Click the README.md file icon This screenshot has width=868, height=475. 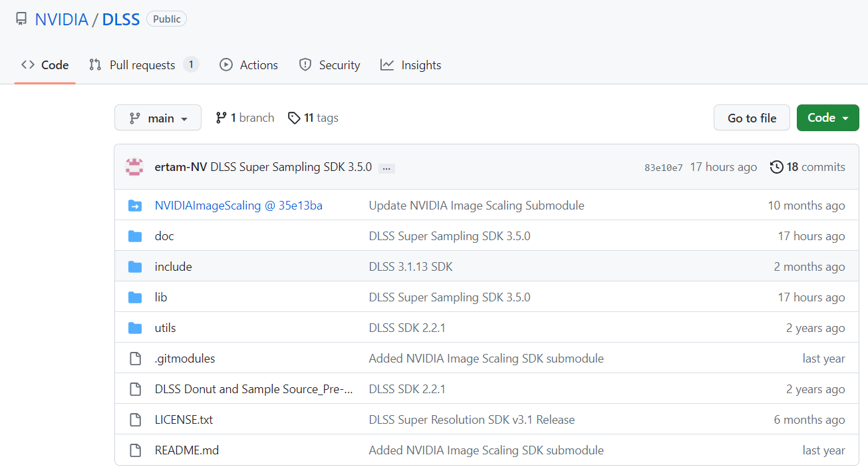coord(135,450)
